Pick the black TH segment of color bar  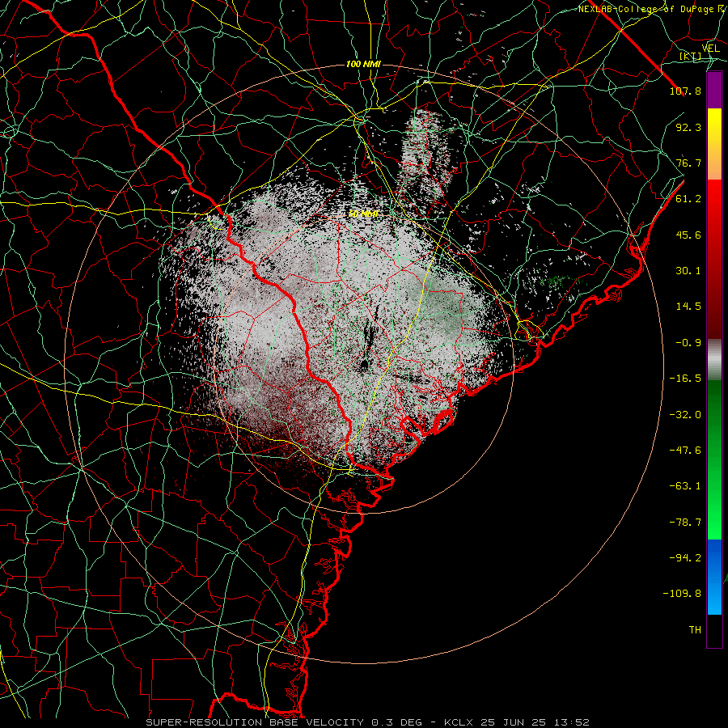tap(714, 630)
